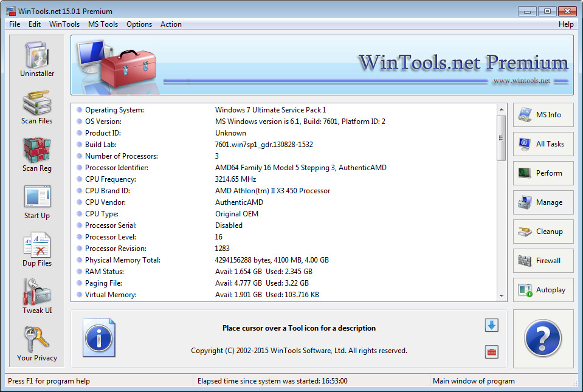
Task: Click the Product ID 'Unknown' value
Action: point(230,133)
